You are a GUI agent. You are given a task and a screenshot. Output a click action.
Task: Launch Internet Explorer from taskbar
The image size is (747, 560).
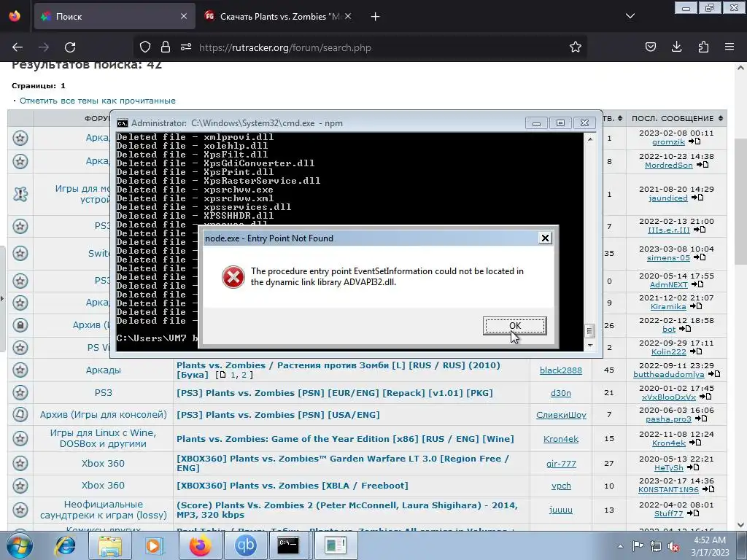pyautogui.click(x=65, y=545)
